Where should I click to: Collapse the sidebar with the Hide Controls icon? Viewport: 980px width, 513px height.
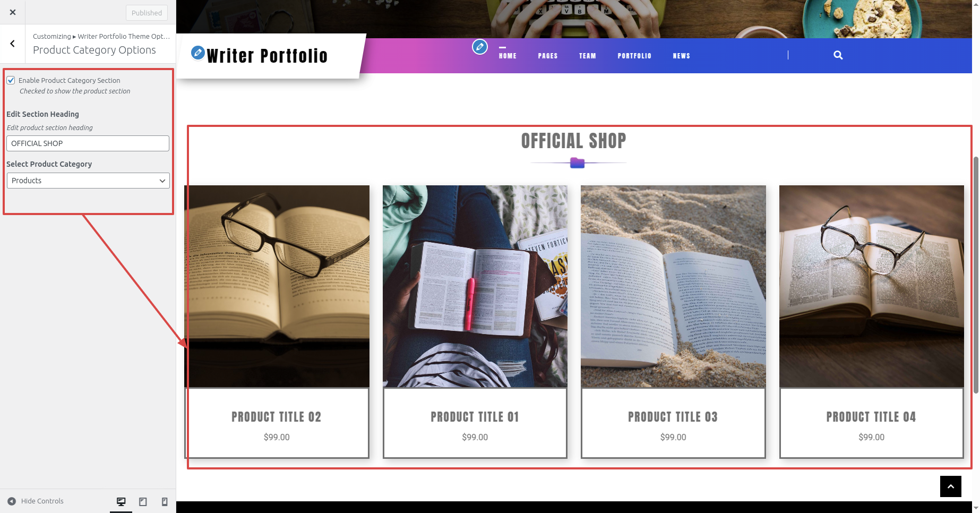pyautogui.click(x=12, y=501)
